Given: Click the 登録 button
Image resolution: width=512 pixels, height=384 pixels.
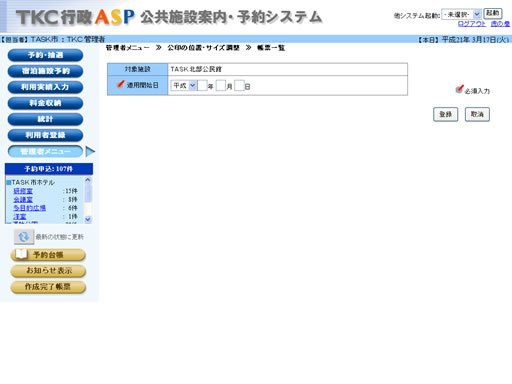Looking at the screenshot, I should pos(445,114).
